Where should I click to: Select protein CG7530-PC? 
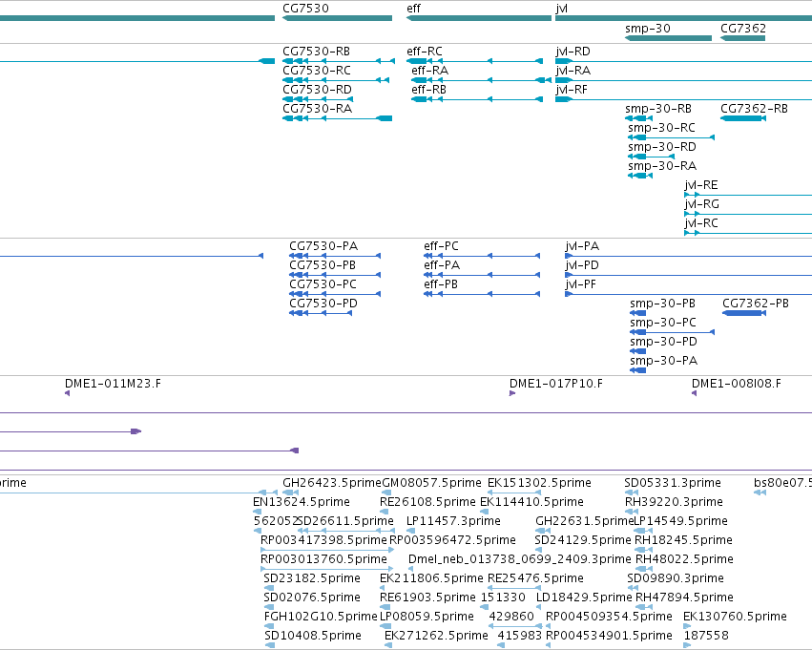coord(335,294)
